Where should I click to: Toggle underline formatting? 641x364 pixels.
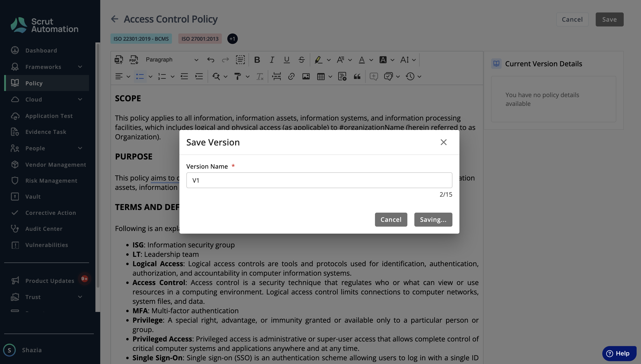click(287, 60)
